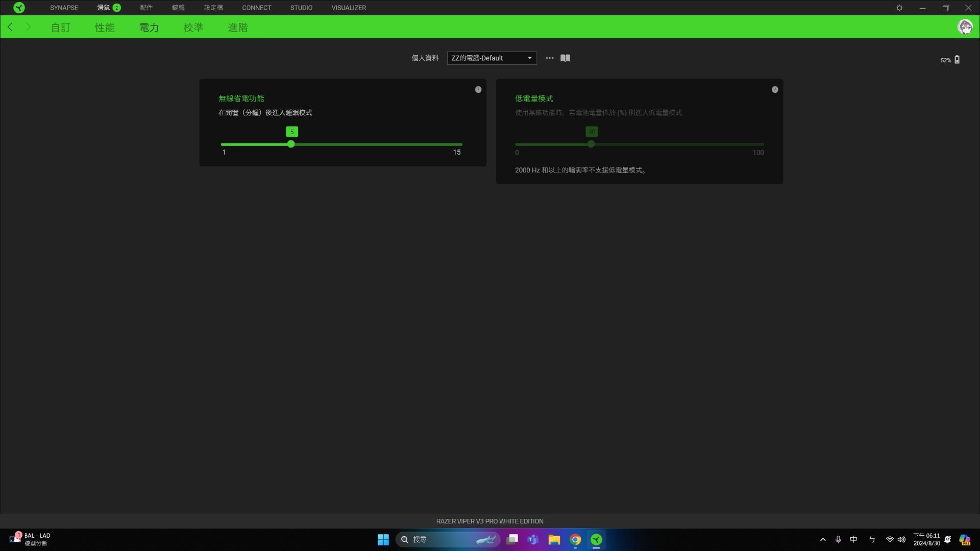Viewport: 980px width, 551px height.
Task: Switch to the 自訂 tab
Action: click(x=61, y=28)
